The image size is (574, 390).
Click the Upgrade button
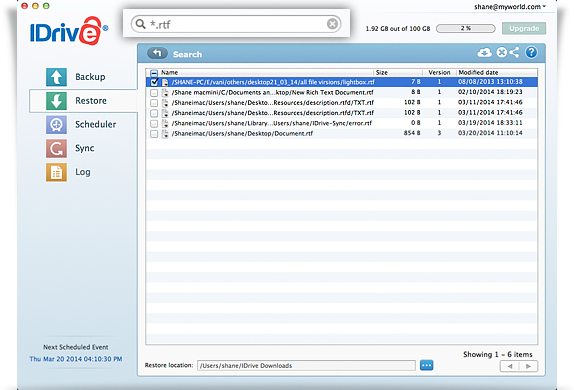[x=524, y=29]
